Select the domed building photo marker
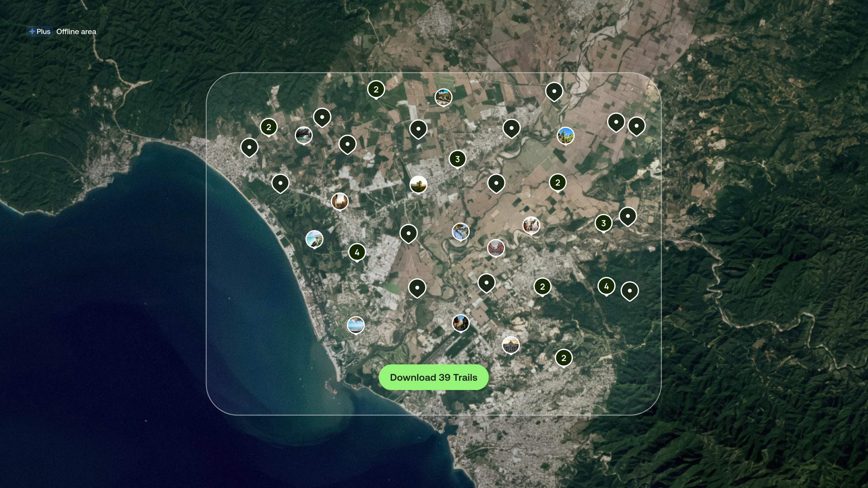Image resolution: width=868 pixels, height=488 pixels. [510, 345]
